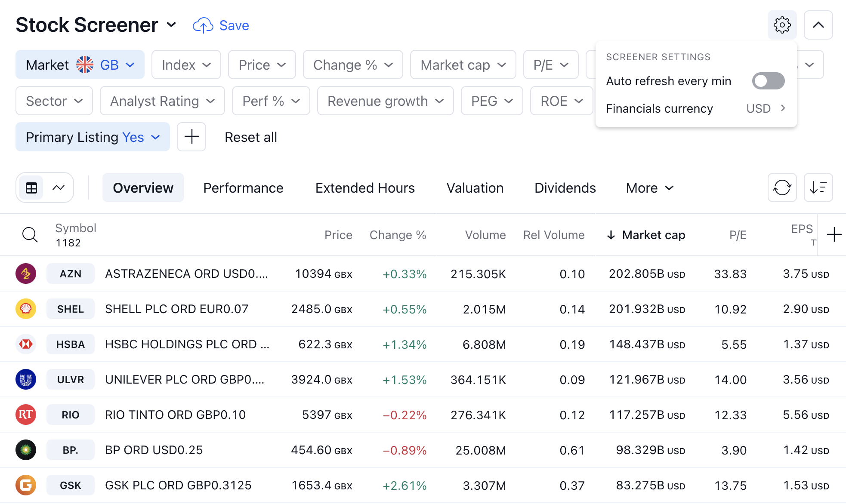Select the table view layout icon
This screenshot has width=846, height=504.
point(31,188)
